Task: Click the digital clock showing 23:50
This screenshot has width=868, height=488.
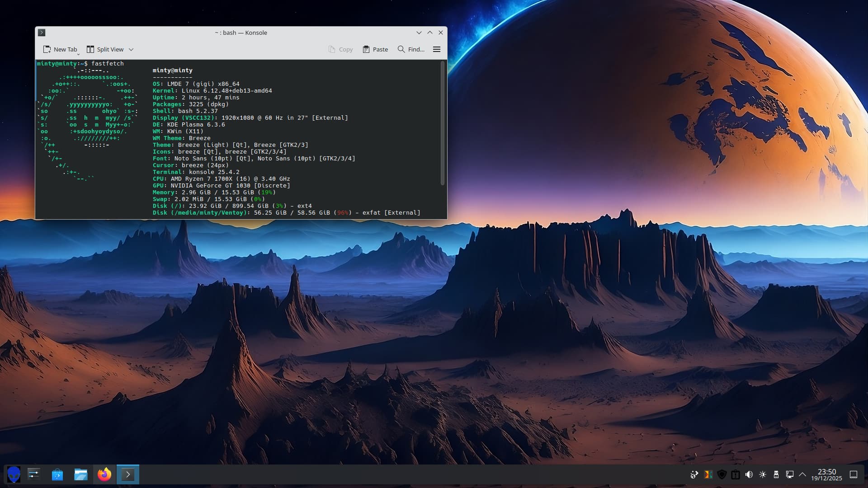Action: click(x=826, y=474)
